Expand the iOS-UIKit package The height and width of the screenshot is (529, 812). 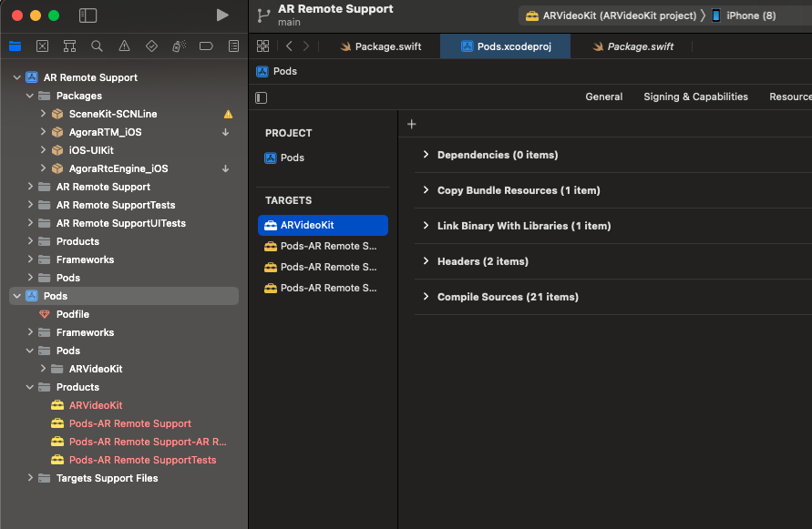[x=43, y=150]
